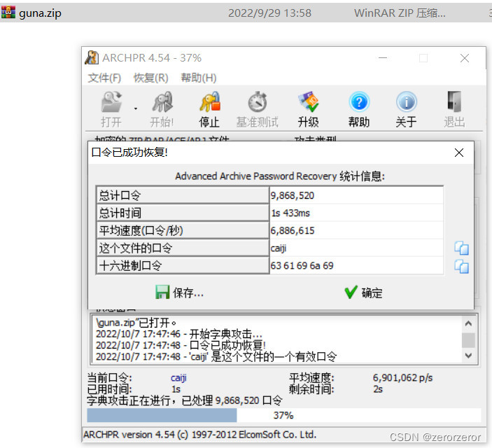Image resolution: width=492 pixels, height=448 pixels.
Task: Click the log line 开始字典攻击
Action: (x=179, y=334)
